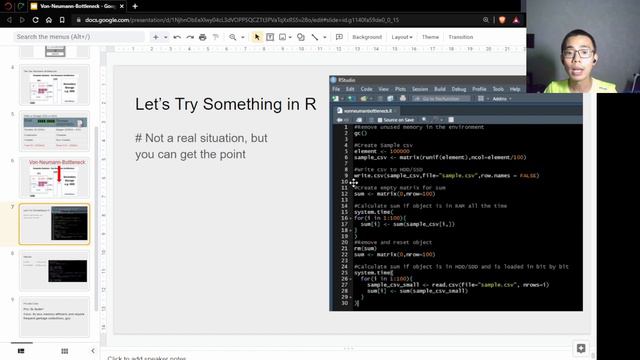This screenshot has width=640, height=360.
Task: Select the Paint format tool
Action: 216,37
